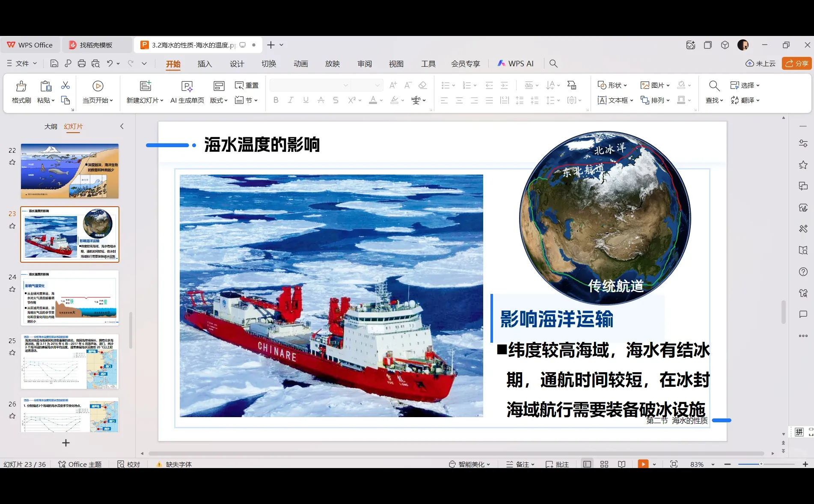Switch to the 大纲 outline tab
The width and height of the screenshot is (814, 504).
click(51, 127)
